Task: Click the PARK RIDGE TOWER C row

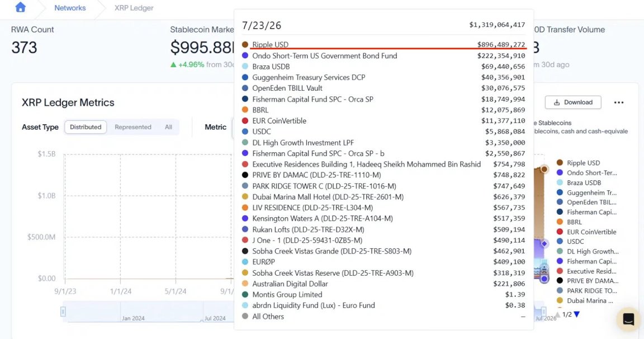Action: [383, 186]
